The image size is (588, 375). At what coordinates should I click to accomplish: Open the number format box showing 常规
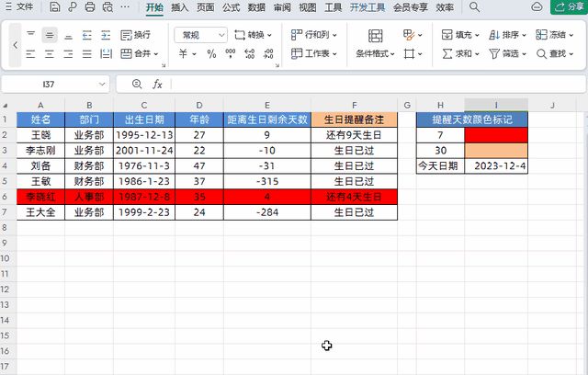coord(200,35)
